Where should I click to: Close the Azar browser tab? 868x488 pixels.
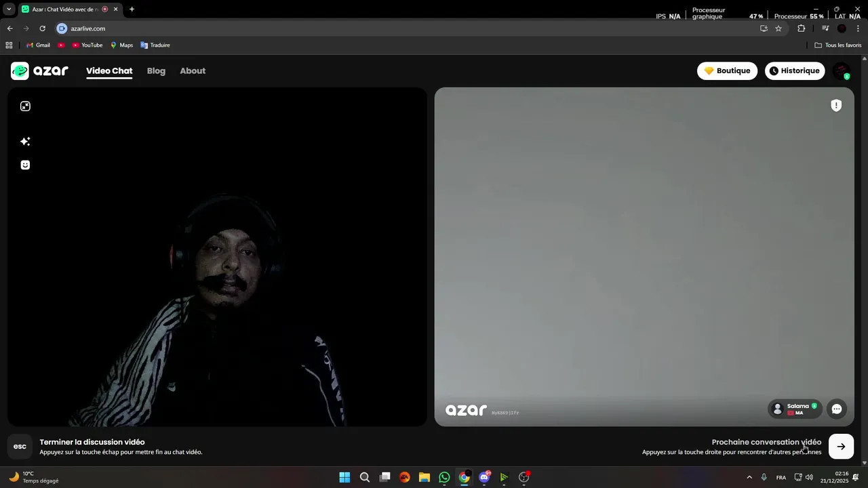click(x=116, y=9)
